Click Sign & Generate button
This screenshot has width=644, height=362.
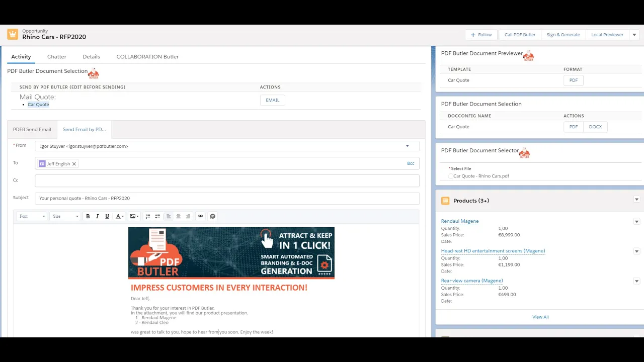(563, 35)
